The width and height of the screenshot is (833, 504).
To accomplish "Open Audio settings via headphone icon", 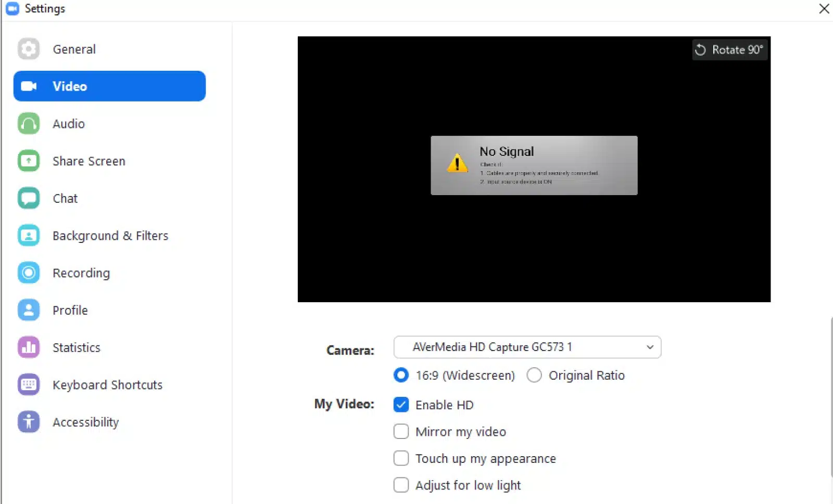I will pyautogui.click(x=29, y=124).
